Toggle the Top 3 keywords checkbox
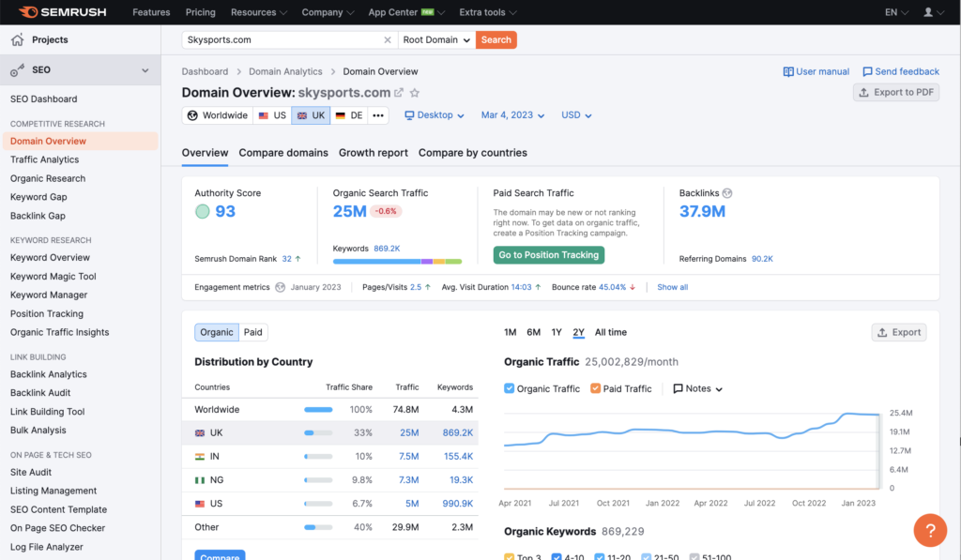The image size is (961, 560). tap(510, 557)
